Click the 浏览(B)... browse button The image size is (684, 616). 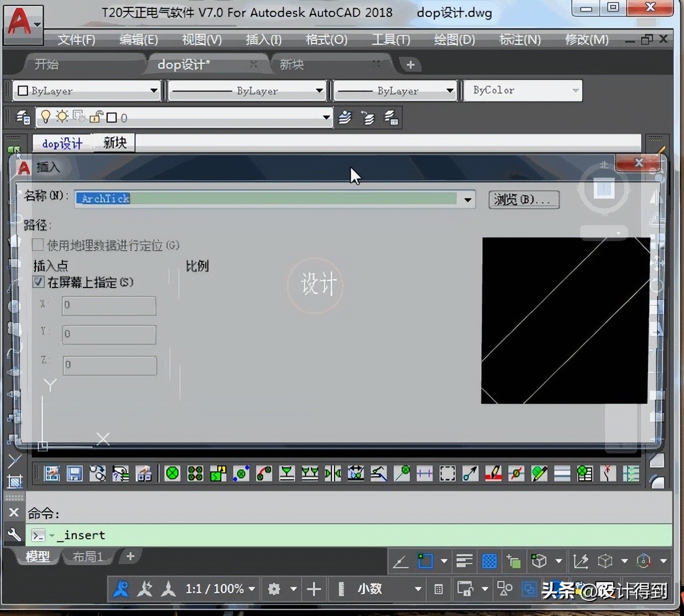523,200
